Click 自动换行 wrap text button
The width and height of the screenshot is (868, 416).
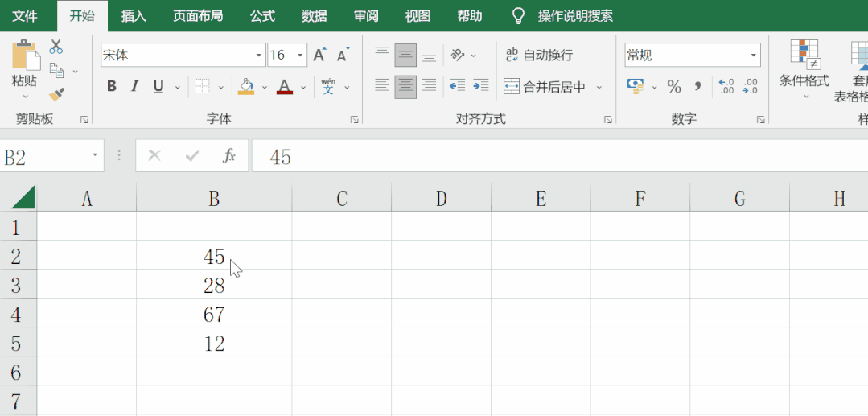[539, 55]
